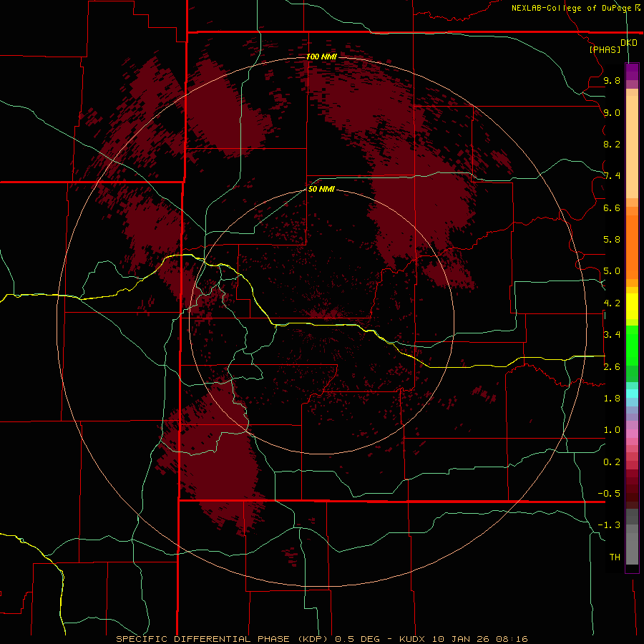Click the peach segment of the color scale
This screenshot has width=644, height=644.
tap(632, 147)
